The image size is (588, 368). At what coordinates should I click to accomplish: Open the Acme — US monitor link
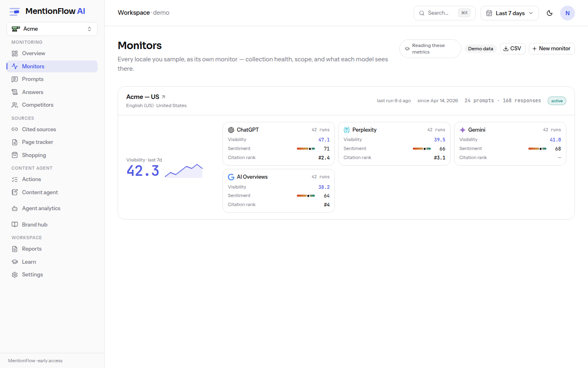click(146, 97)
